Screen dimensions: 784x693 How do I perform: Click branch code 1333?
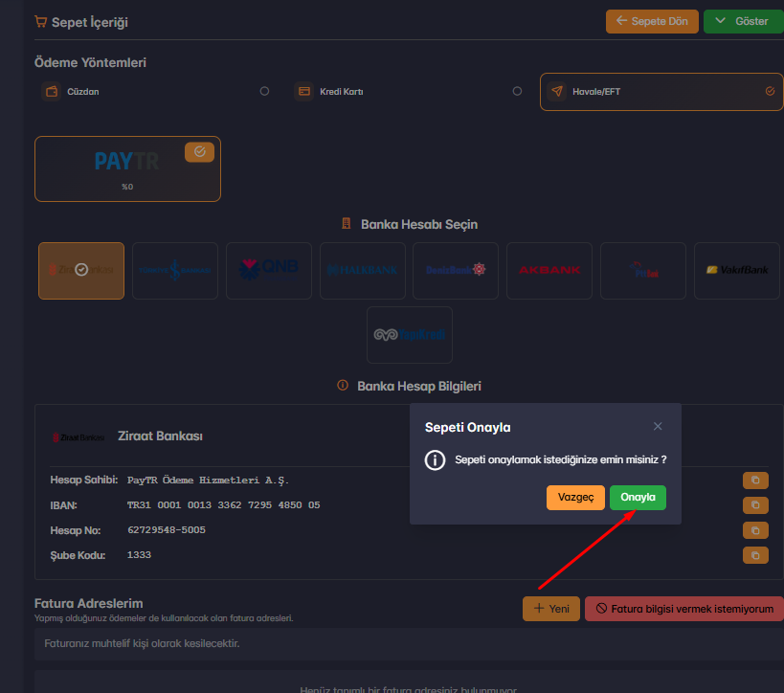pos(139,555)
